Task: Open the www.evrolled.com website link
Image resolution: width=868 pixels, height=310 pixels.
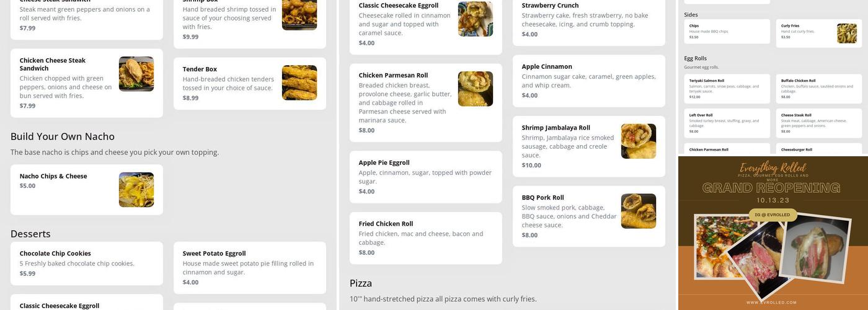Action: 772,303
